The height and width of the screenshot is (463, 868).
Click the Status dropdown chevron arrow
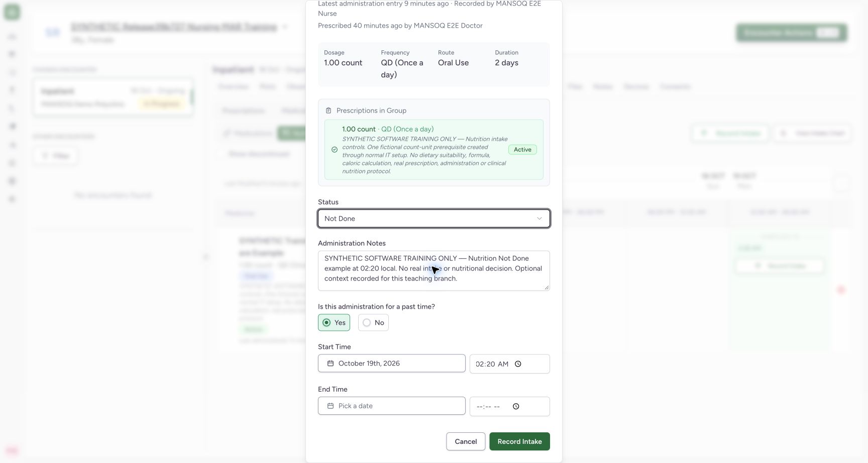[x=539, y=219]
